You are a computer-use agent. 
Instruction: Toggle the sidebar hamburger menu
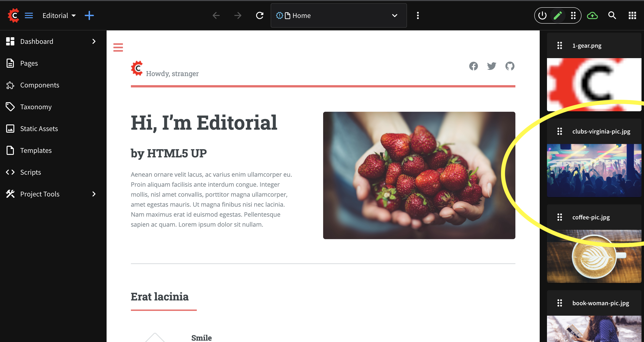(x=29, y=15)
